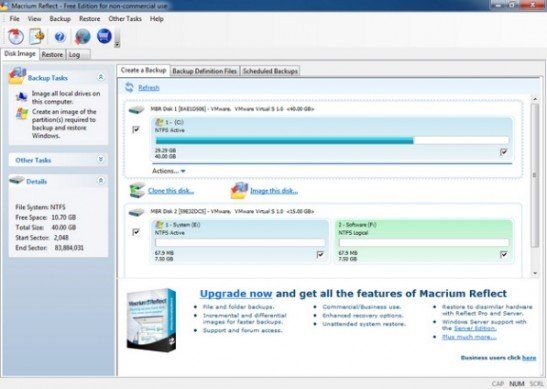Click the Free Space 10.70 GB value
Viewport: 547px width, 389px height.
coord(63,217)
